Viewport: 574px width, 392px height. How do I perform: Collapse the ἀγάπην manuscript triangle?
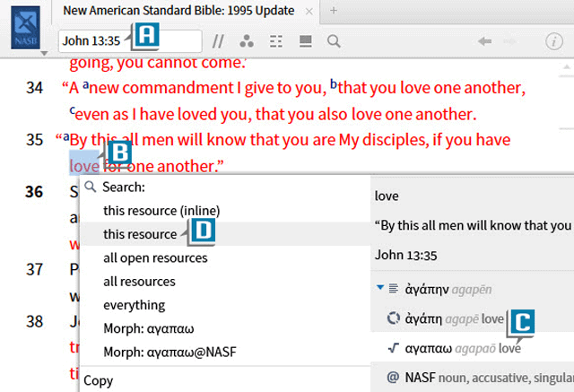pyautogui.click(x=380, y=288)
